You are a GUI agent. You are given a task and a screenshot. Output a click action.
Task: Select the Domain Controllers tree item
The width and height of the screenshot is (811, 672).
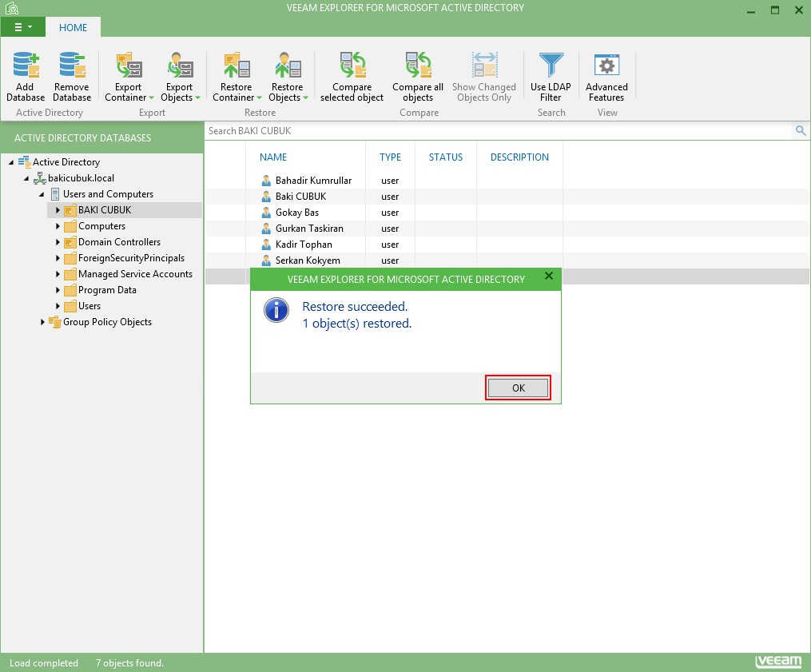(120, 242)
